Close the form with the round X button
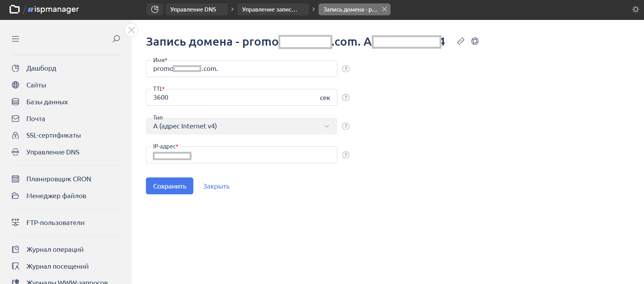 131,30
